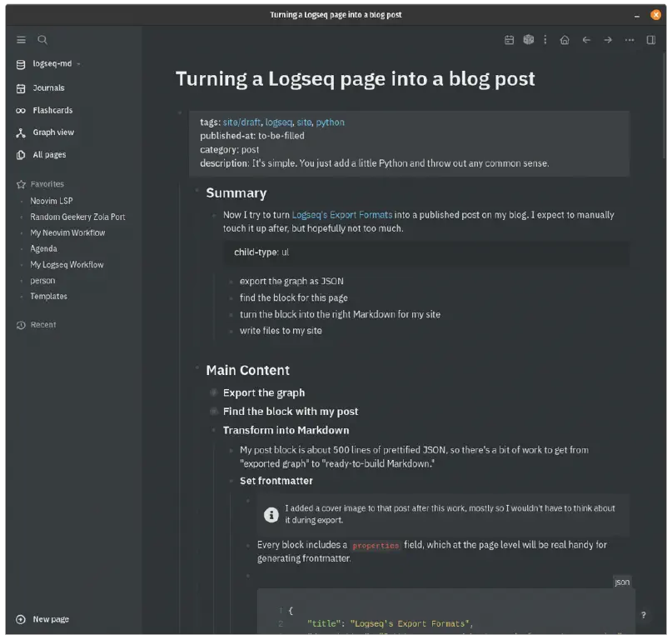This screenshot has height=640, width=672.
Task: Toggle the right sidebar panel icon
Action: click(x=651, y=40)
